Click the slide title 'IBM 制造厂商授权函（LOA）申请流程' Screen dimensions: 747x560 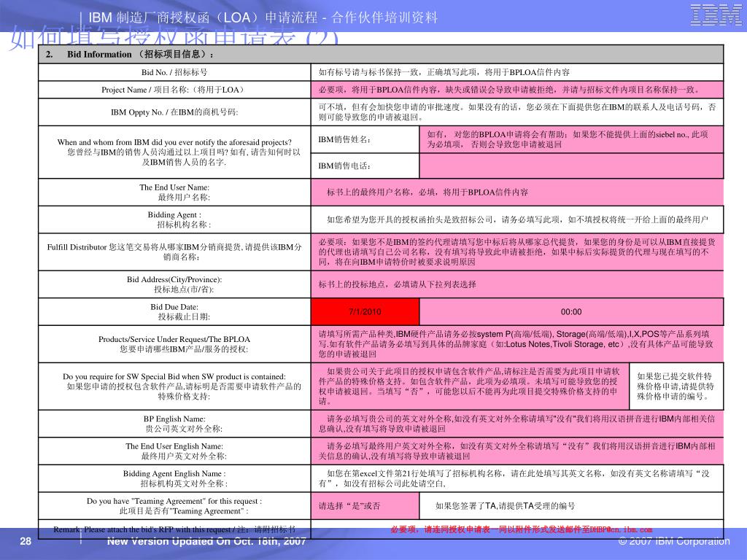263,17
